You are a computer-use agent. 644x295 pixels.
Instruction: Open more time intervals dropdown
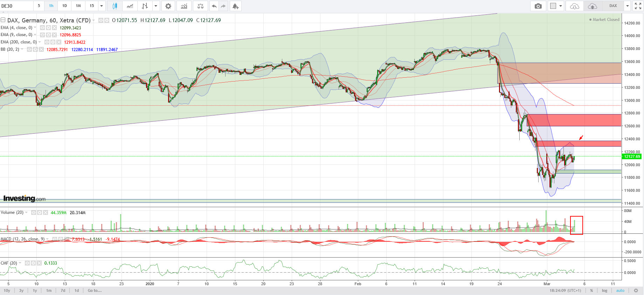102,6
